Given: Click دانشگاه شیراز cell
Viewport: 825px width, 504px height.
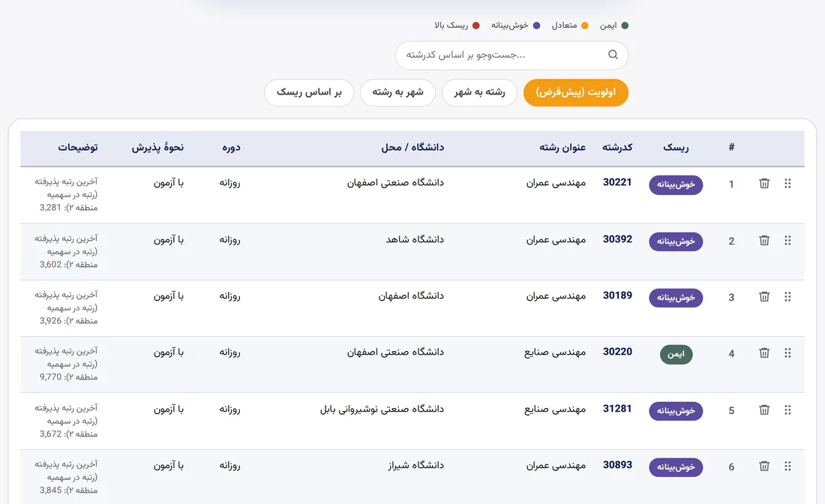Looking at the screenshot, I should 416,465.
